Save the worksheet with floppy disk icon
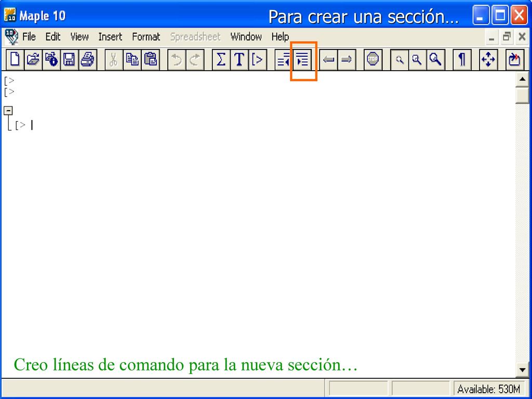532x399 pixels. click(x=69, y=60)
